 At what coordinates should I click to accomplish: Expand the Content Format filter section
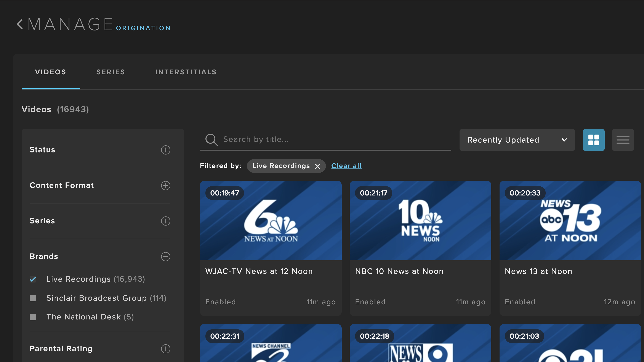pos(165,186)
